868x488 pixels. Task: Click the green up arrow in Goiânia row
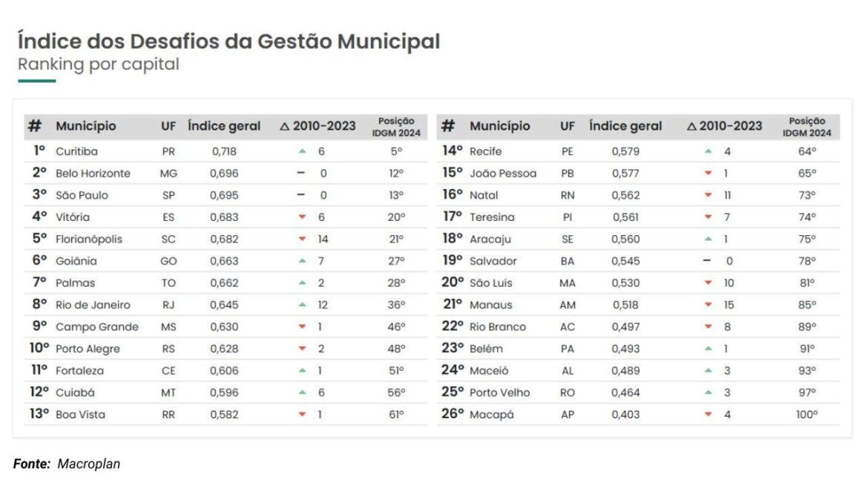[x=302, y=261]
